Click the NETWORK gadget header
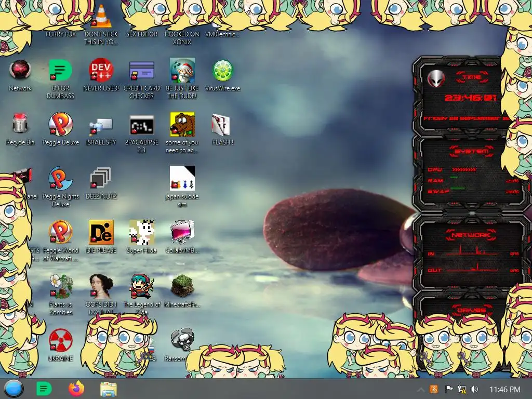 click(x=471, y=235)
